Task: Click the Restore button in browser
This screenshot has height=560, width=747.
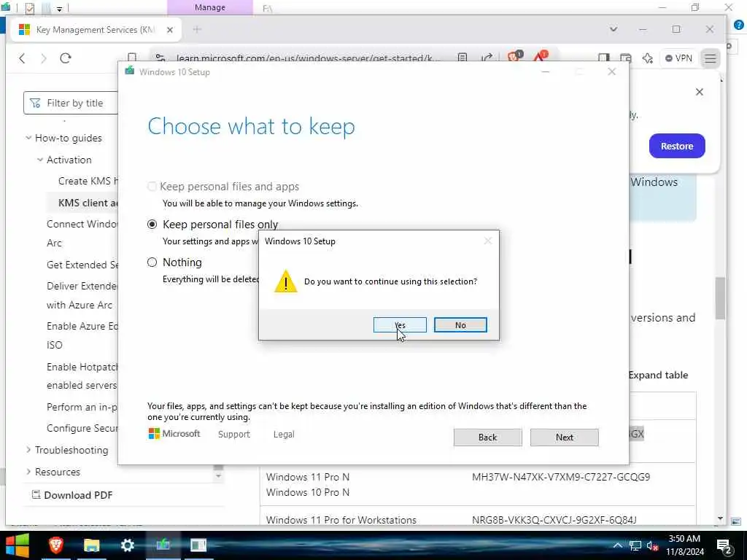Action: click(676, 146)
